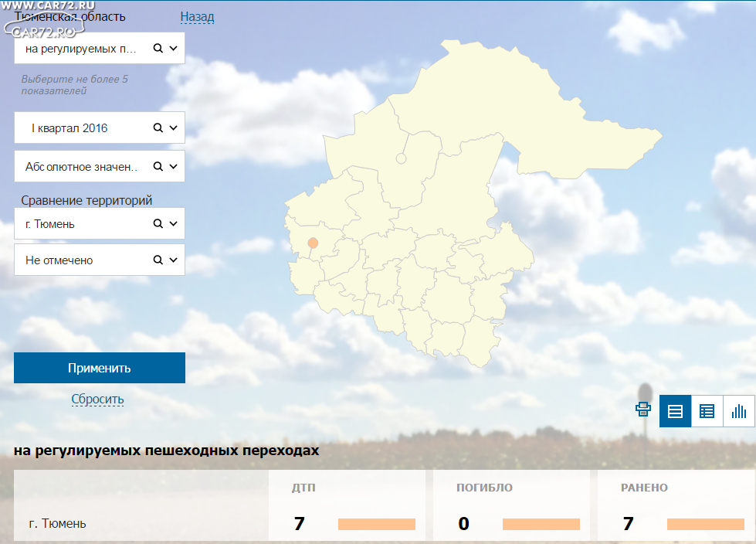The height and width of the screenshot is (544, 756).
Task: Select the orange Tyumen city marker on map
Action: 313,243
